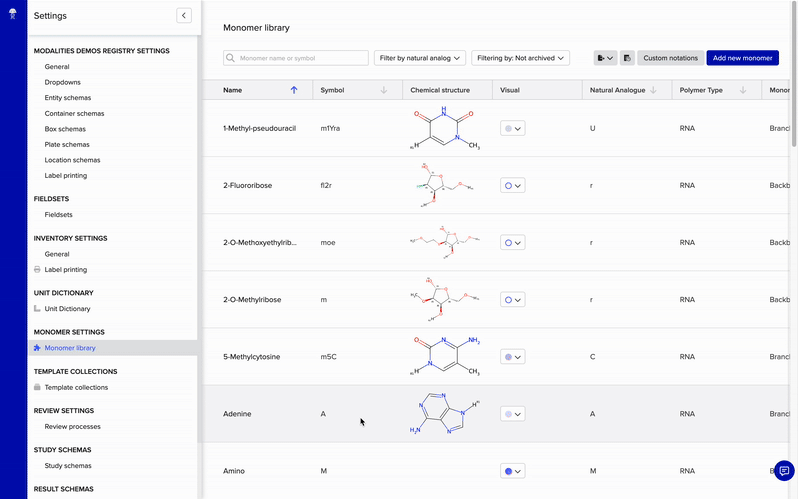Open visual dropdown for 2-O-Methoxyethylribose
The height and width of the screenshot is (499, 798).
pos(512,242)
